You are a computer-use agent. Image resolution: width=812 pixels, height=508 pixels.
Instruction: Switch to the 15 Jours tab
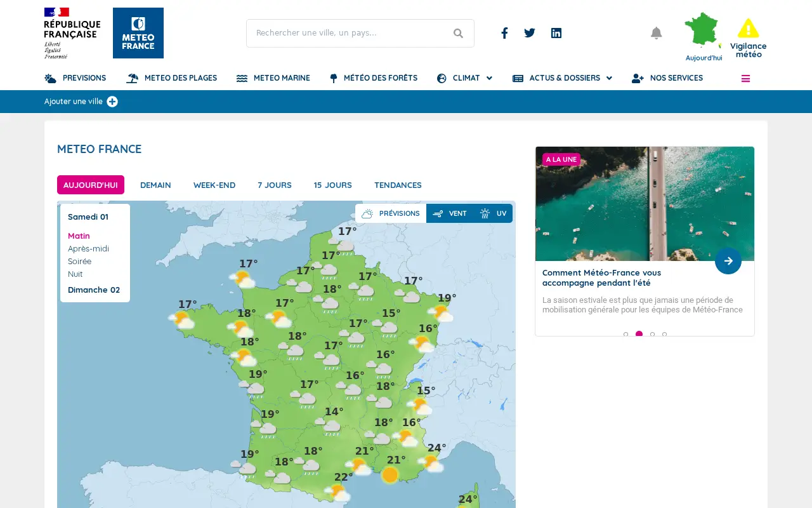pyautogui.click(x=333, y=185)
